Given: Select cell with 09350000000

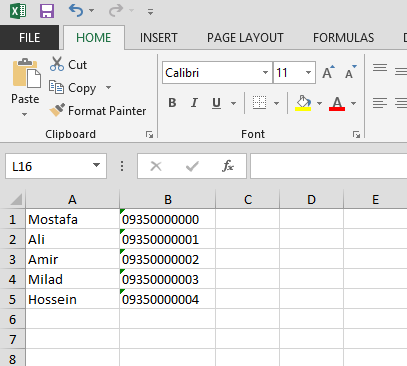Looking at the screenshot, I should pos(168,219).
